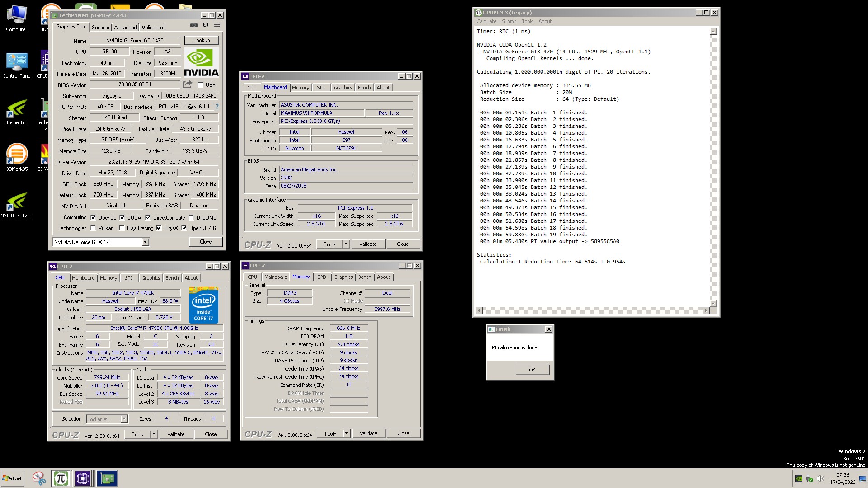The width and height of the screenshot is (868, 488).
Task: Click the GPU-Z graphics card taskbar icon
Action: click(x=107, y=479)
